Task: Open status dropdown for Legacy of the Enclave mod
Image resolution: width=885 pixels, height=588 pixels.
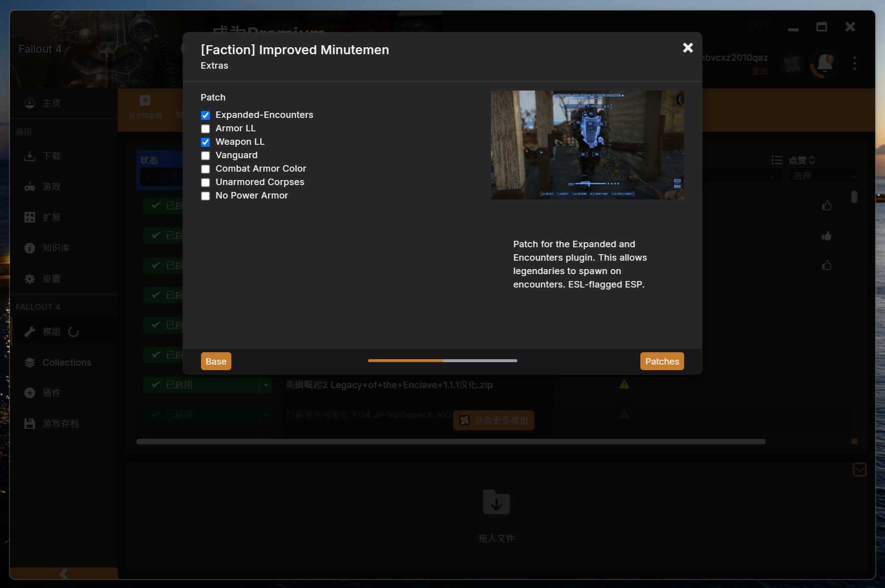Action: [266, 385]
